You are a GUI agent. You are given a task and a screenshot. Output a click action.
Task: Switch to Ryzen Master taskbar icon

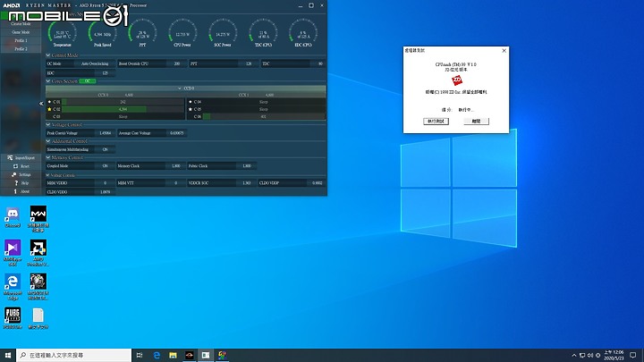click(190, 355)
